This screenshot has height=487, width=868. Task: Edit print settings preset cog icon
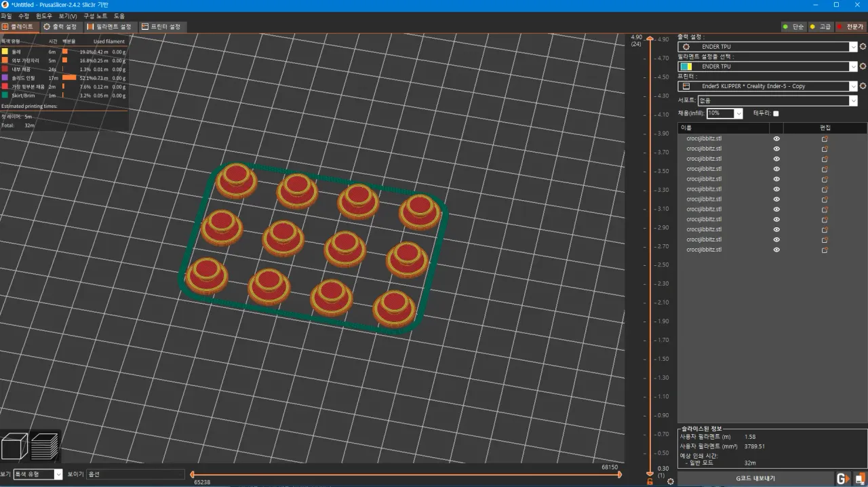tap(863, 47)
